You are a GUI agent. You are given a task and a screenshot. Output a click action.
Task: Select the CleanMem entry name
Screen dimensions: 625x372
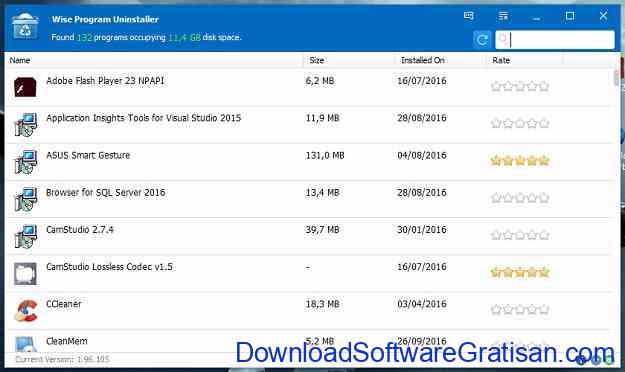coord(67,341)
